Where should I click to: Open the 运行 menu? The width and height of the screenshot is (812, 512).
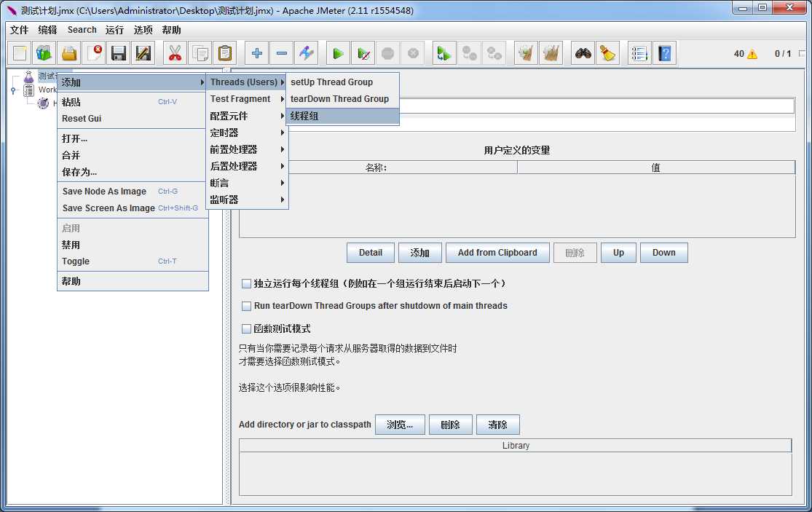point(114,30)
